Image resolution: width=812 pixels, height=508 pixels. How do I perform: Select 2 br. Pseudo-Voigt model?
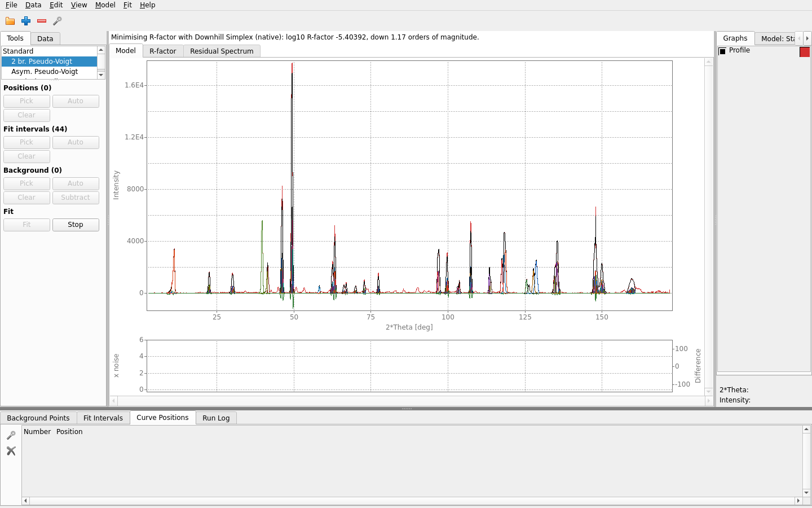click(x=49, y=62)
